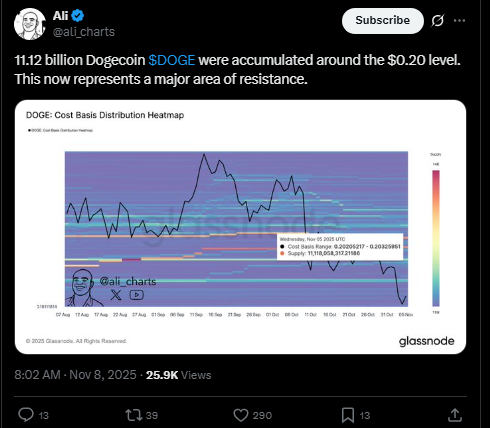Like the post with heart icon

coord(241,415)
